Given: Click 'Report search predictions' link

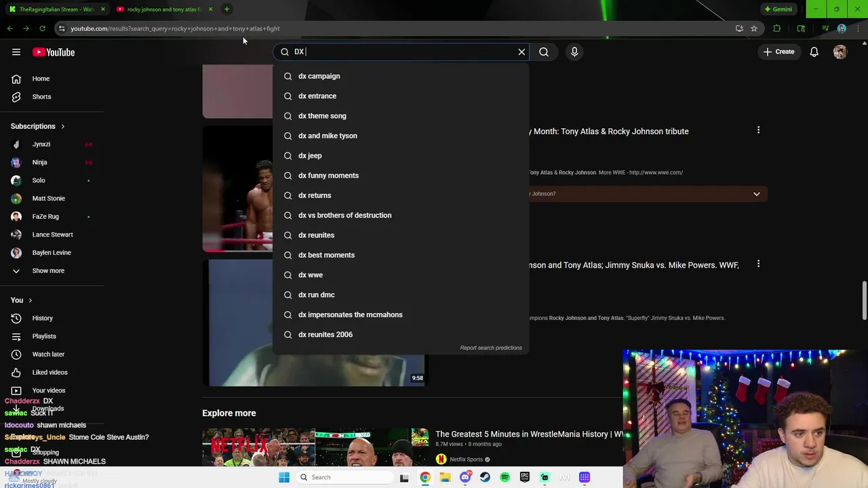Looking at the screenshot, I should click(x=491, y=348).
